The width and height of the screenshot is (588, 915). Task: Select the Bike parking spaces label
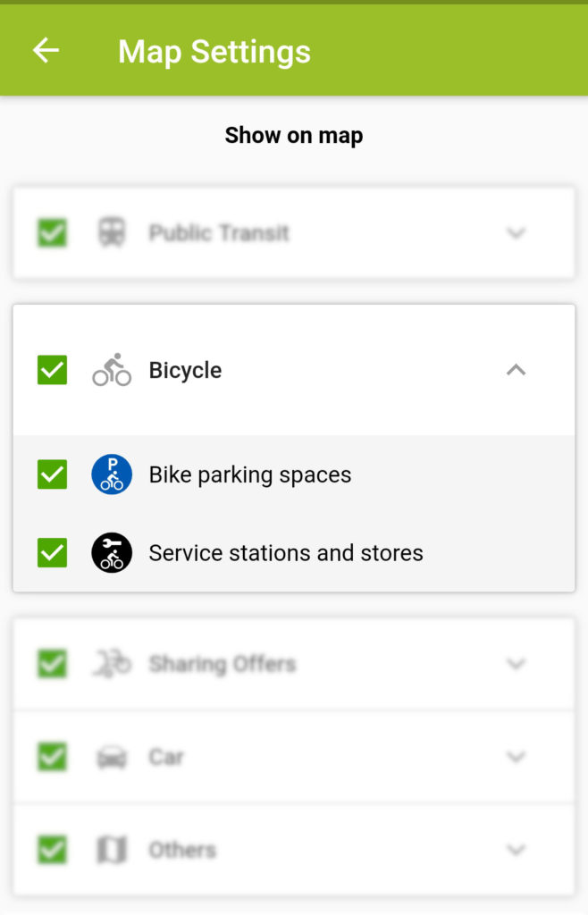coord(250,474)
